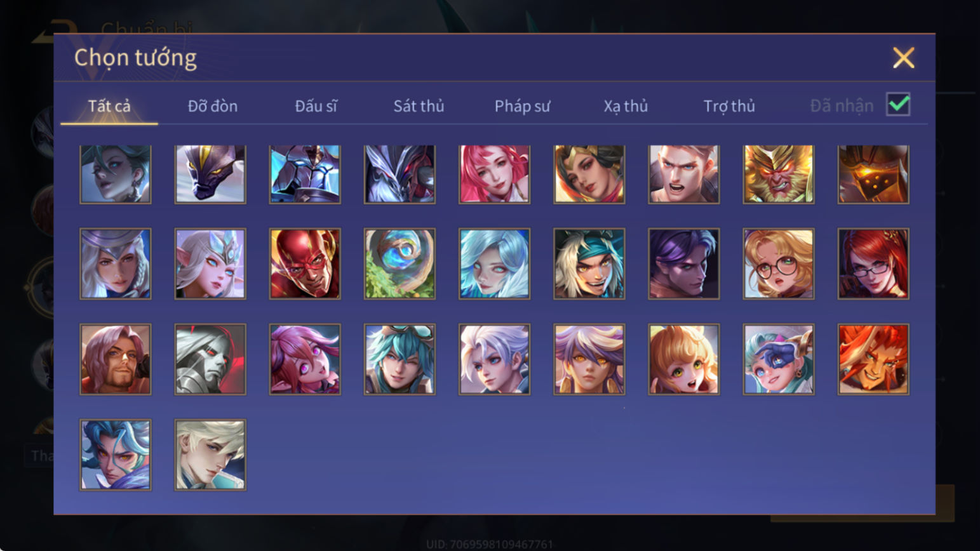Screen dimensions: 980x551
Task: Pick the pink-haired woman hero portrait
Action: (x=494, y=174)
